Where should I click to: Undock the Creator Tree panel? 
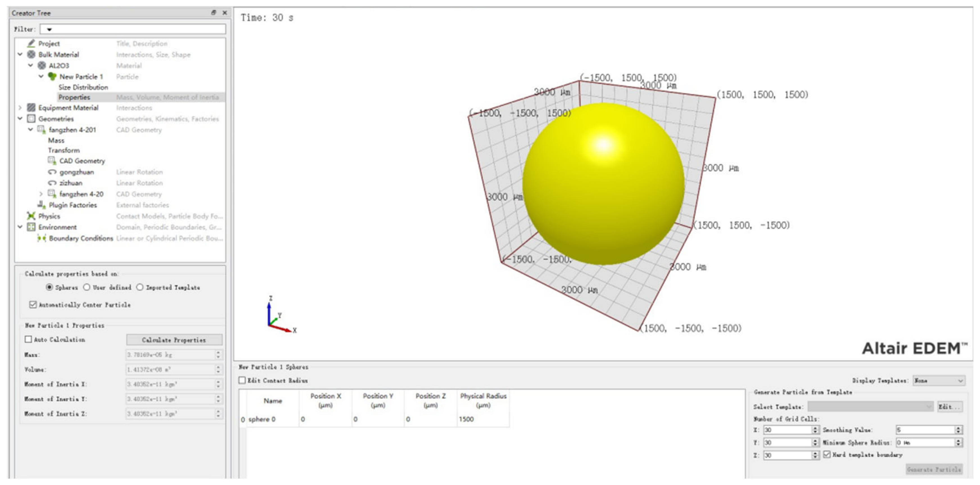point(214,13)
